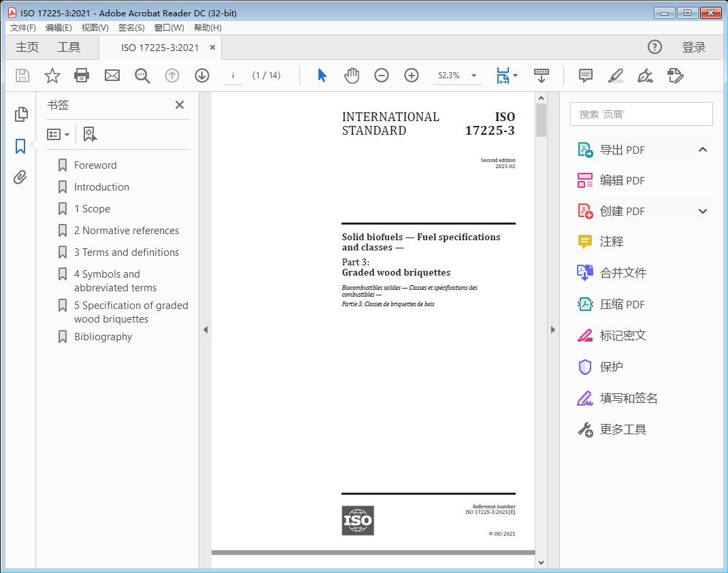Open the 视图(V) menu
Image resolution: width=728 pixels, height=573 pixels.
tap(95, 28)
